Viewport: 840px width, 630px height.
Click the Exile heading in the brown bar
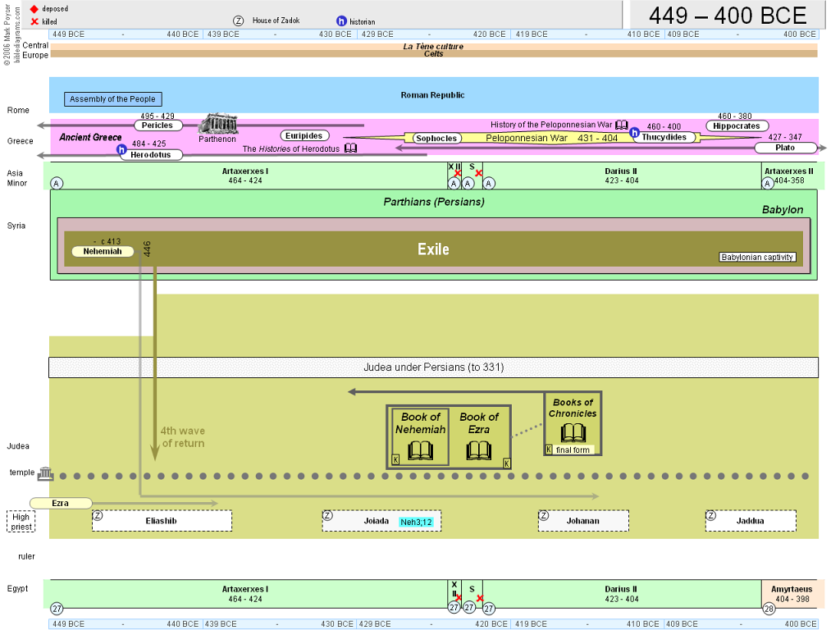[433, 249]
